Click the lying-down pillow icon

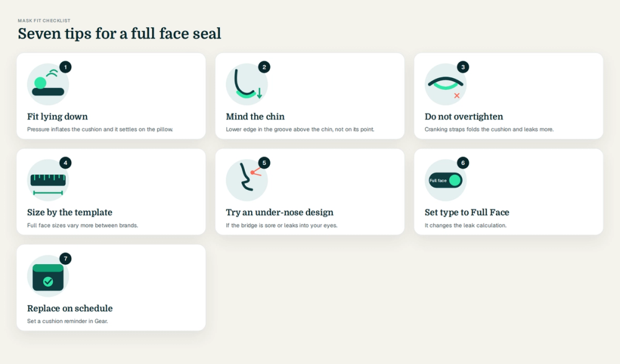click(48, 84)
